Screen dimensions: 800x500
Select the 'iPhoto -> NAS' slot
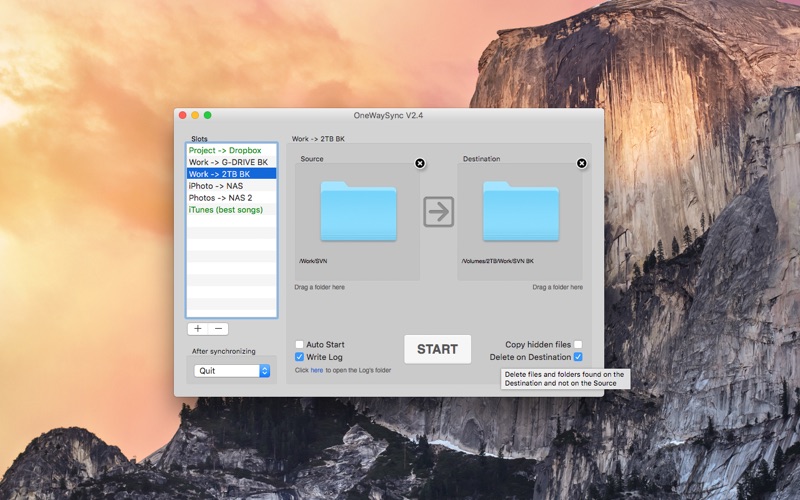click(x=232, y=186)
